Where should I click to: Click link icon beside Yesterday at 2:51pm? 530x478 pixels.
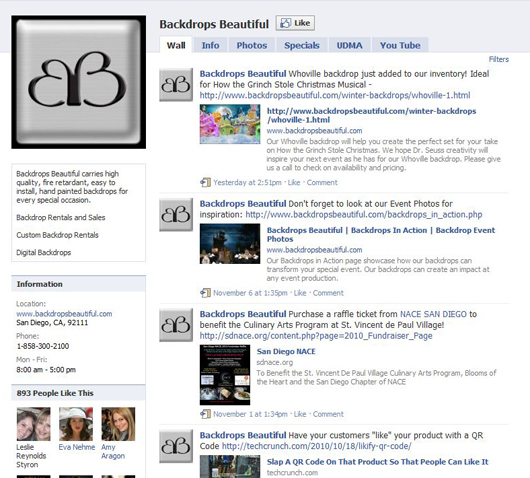pos(205,183)
